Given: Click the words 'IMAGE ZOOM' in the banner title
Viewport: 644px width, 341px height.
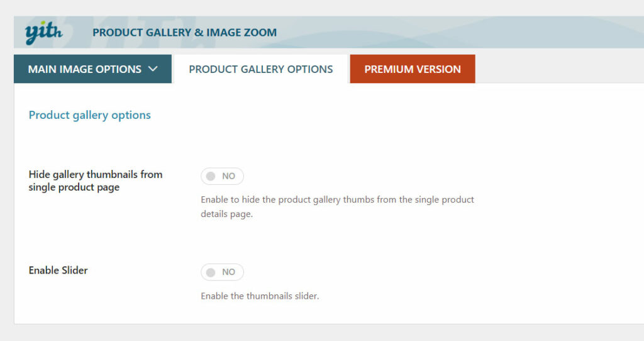Looking at the screenshot, I should [x=241, y=33].
